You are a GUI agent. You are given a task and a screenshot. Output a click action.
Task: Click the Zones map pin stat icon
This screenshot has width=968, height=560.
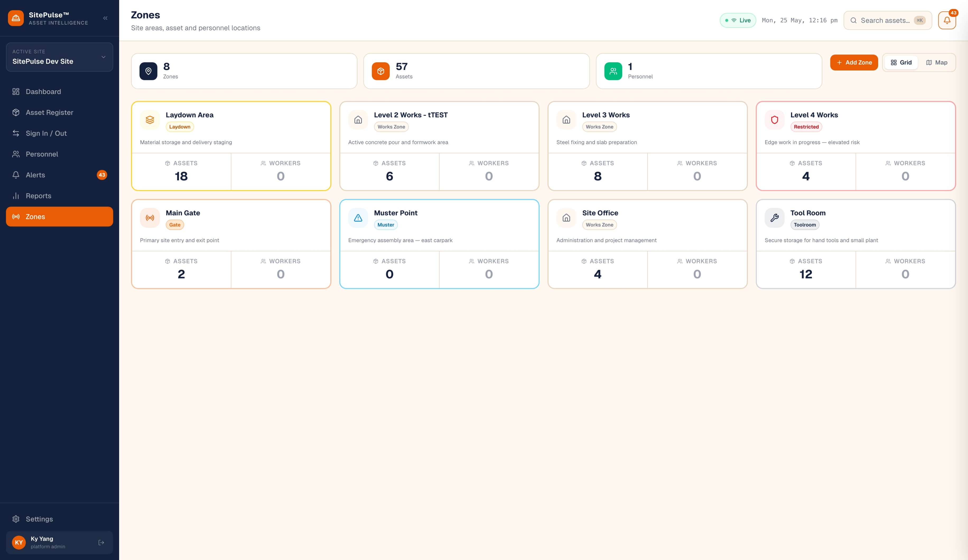coord(148,71)
